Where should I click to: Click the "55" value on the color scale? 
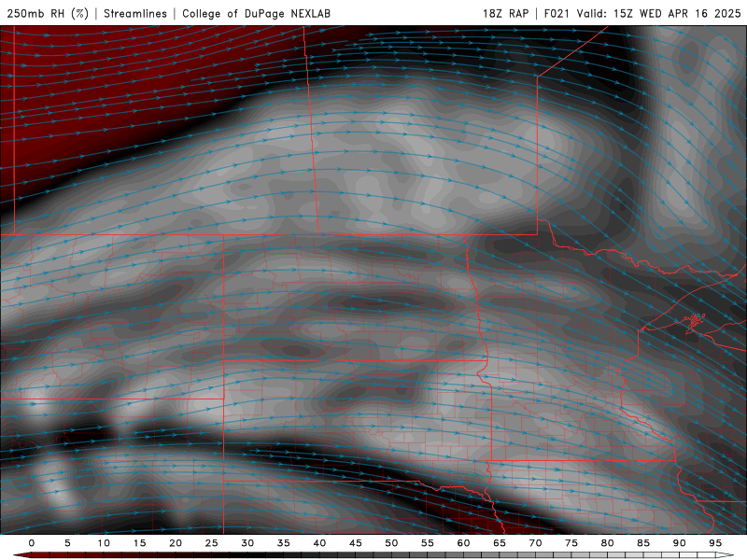click(428, 543)
